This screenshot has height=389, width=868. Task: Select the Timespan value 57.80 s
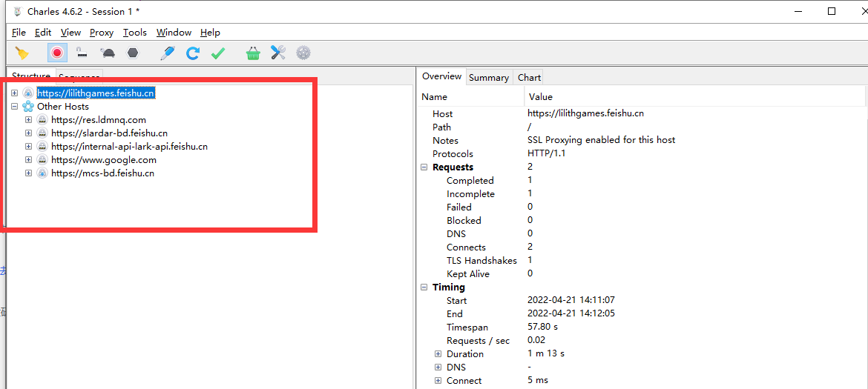(542, 327)
